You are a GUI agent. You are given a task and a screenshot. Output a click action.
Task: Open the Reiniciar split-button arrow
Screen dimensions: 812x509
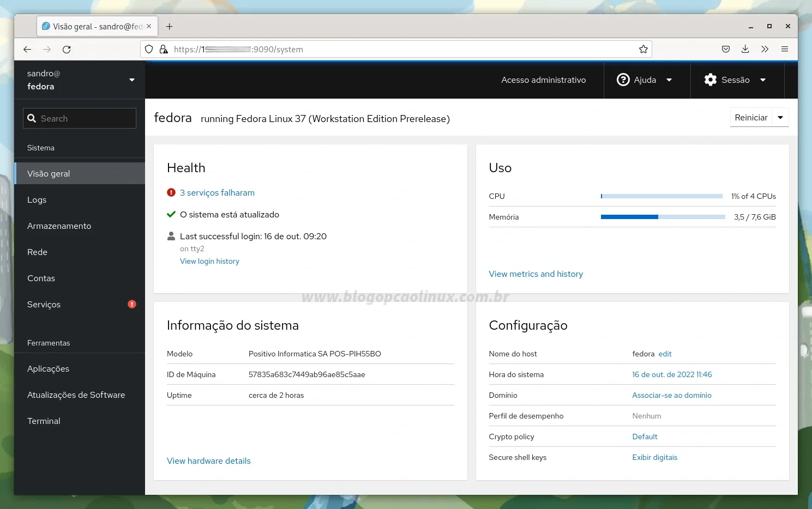click(780, 117)
